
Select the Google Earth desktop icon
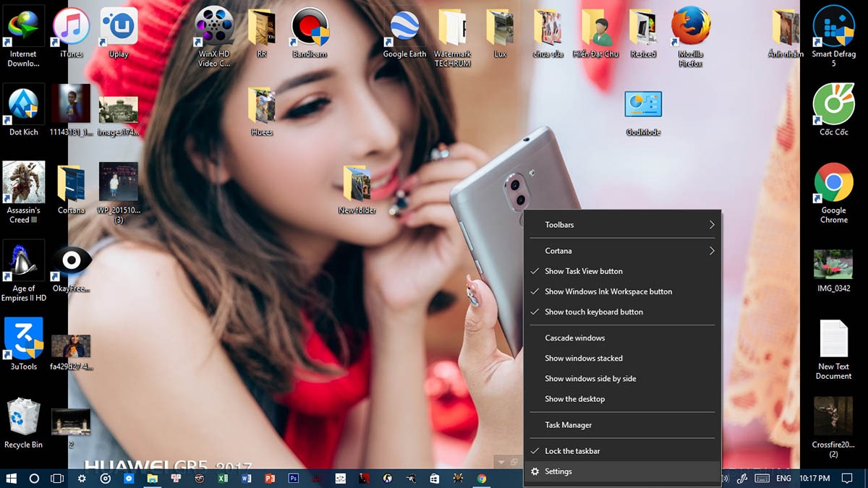(x=404, y=33)
